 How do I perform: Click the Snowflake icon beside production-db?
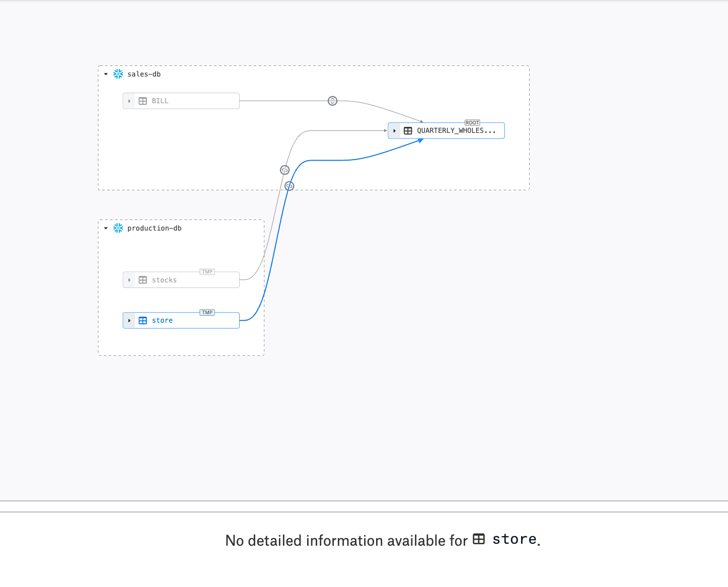(x=118, y=228)
